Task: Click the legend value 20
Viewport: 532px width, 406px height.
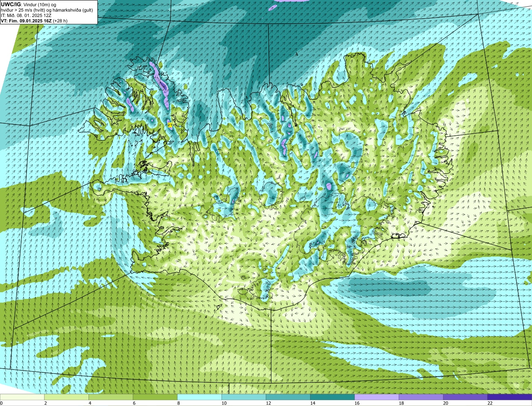Action: pyautogui.click(x=446, y=403)
